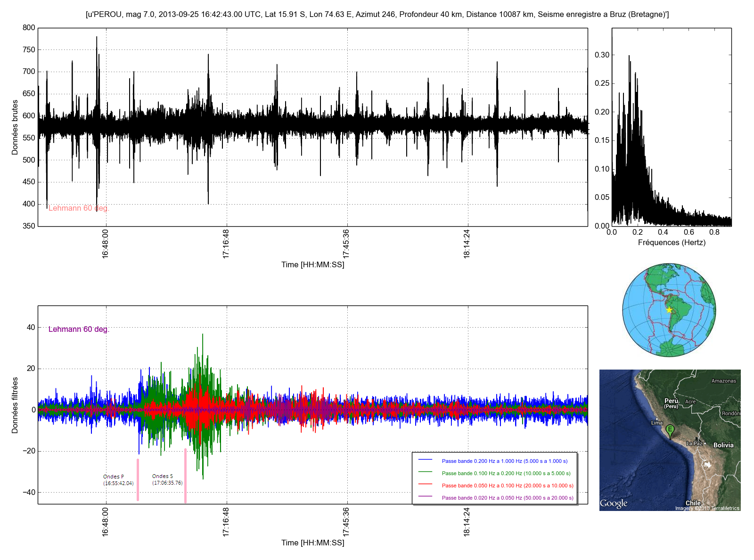Select the green legend line for 0.100-0.200 Hz

click(x=425, y=472)
